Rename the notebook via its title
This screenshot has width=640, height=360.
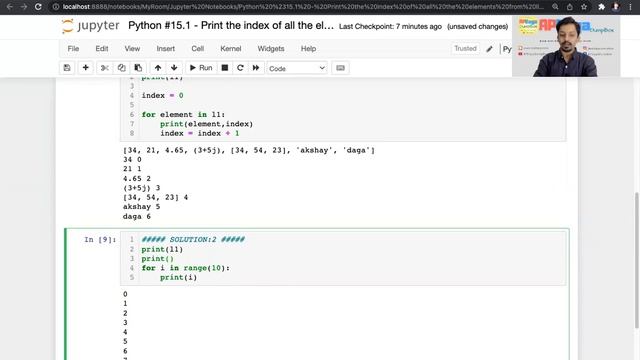(231, 26)
